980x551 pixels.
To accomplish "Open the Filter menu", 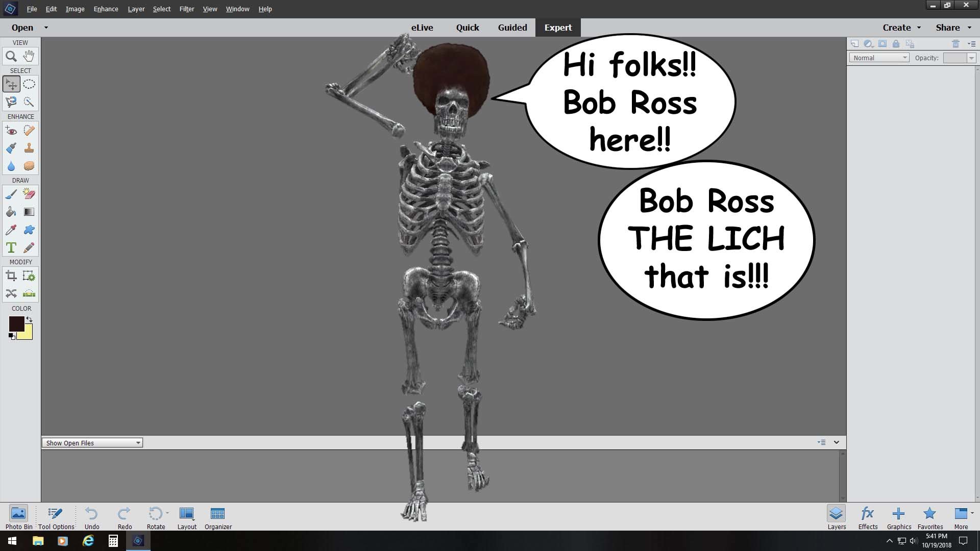I will 186,9.
